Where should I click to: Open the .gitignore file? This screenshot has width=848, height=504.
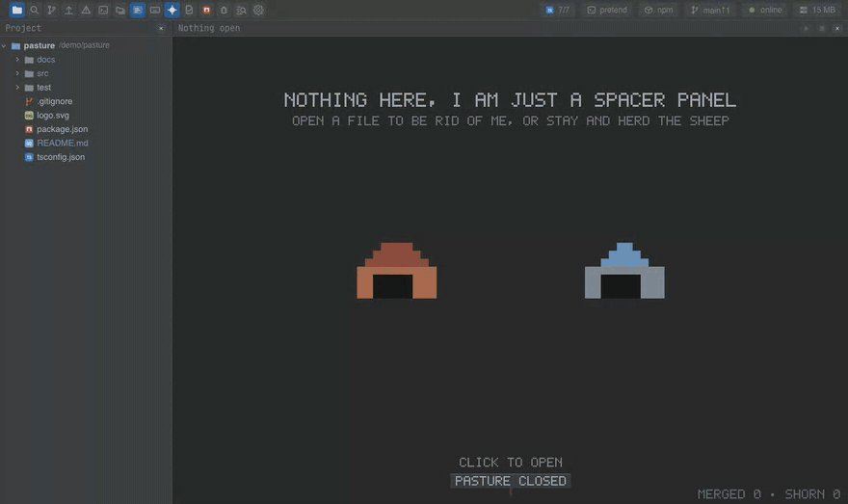click(54, 101)
